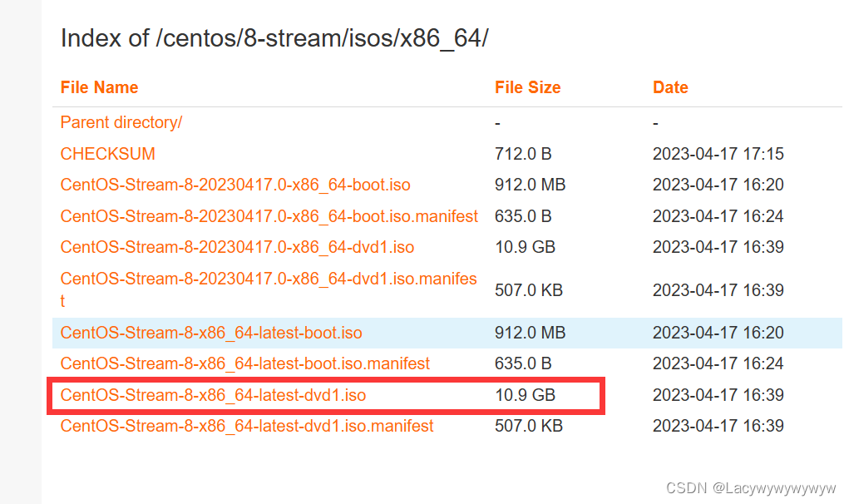Click the 912.0 MB size of latest-boot.iso
849x504 pixels.
524,332
